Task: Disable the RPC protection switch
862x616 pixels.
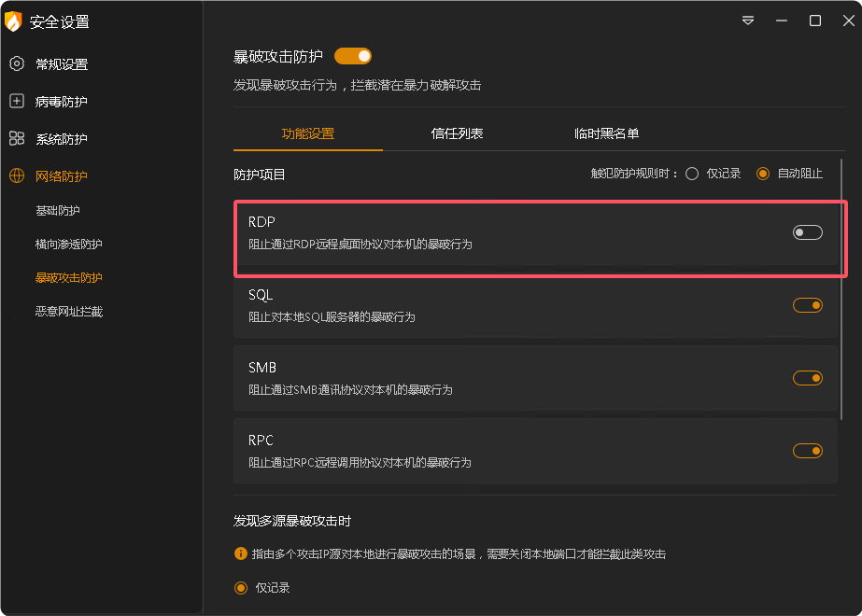Action: click(807, 451)
